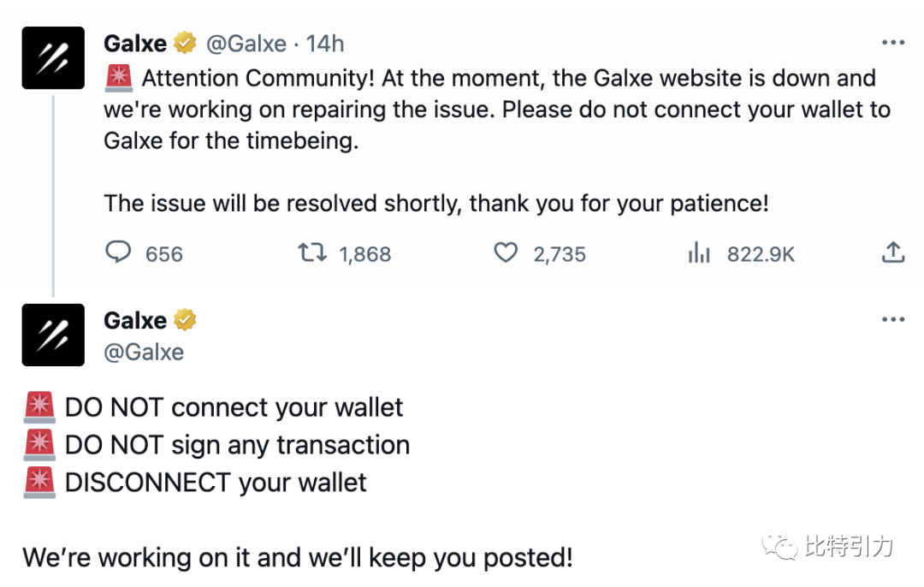Open more options on second tweet
Image resolution: width=924 pixels, height=587 pixels.
click(892, 319)
